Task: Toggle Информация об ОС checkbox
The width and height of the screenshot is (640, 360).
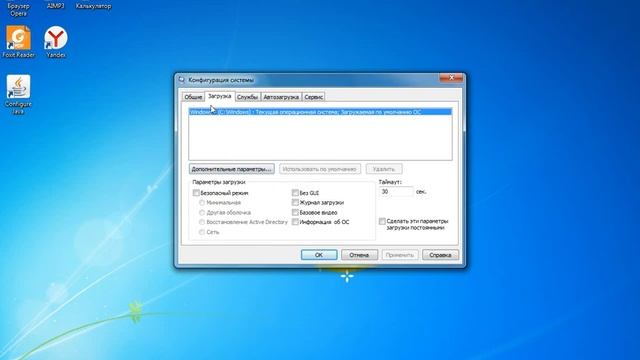Action: (295, 222)
